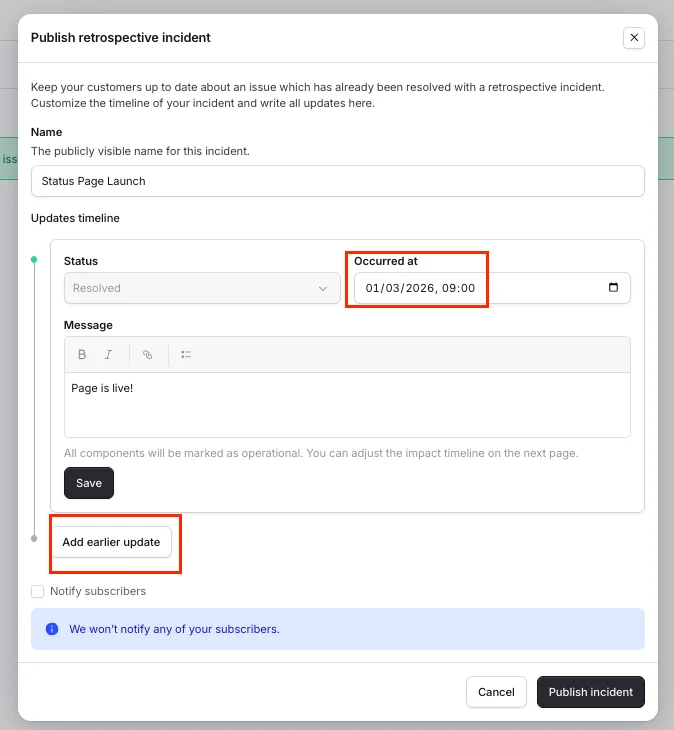Enable the Notify subscribers checkbox
The image size is (674, 730).
38,591
